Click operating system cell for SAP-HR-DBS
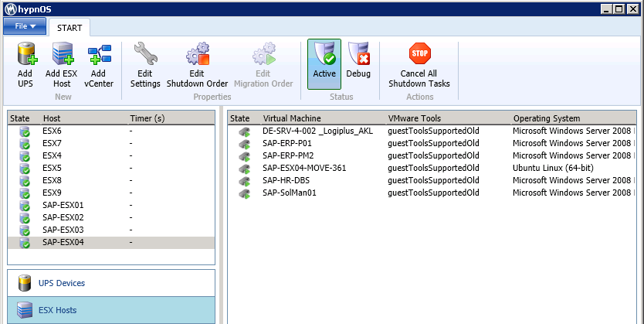The image size is (644, 324). pyautogui.click(x=574, y=180)
